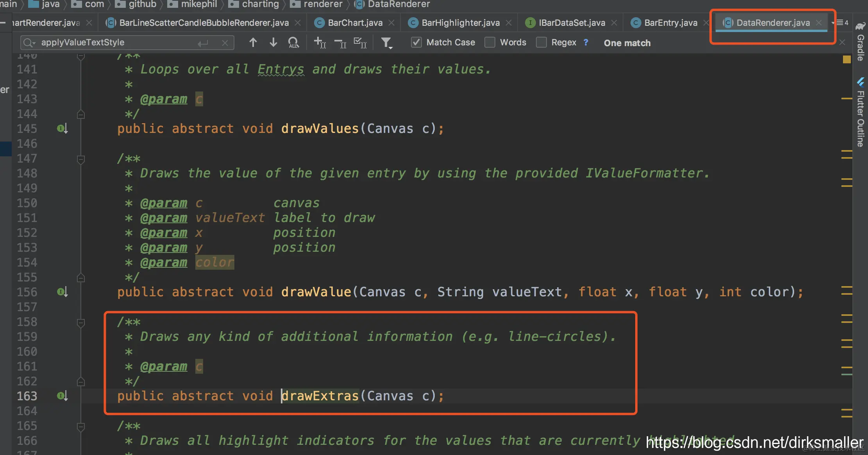Image resolution: width=868 pixels, height=455 pixels.
Task: Switch to BarChart.java tab
Action: point(355,23)
